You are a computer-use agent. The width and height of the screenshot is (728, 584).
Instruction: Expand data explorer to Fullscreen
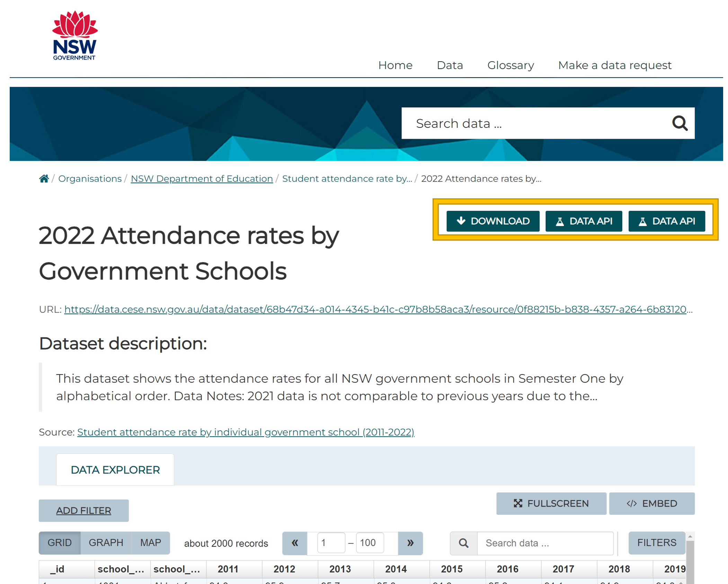(551, 503)
